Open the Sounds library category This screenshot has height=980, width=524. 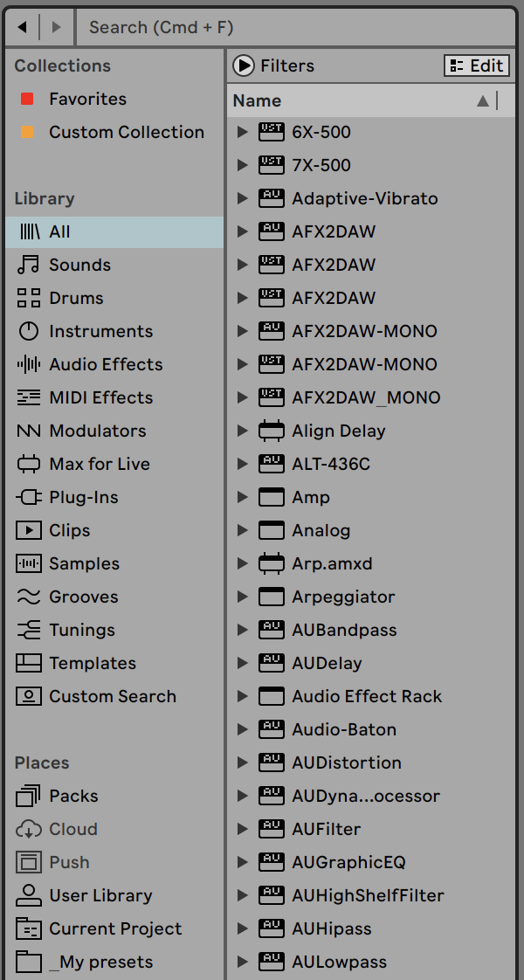79,265
